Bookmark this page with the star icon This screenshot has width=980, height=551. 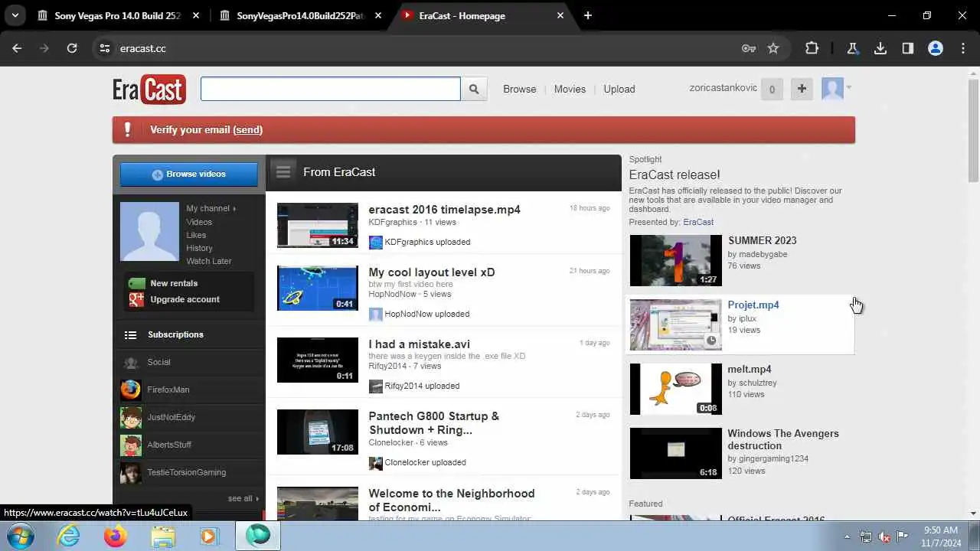773,48
